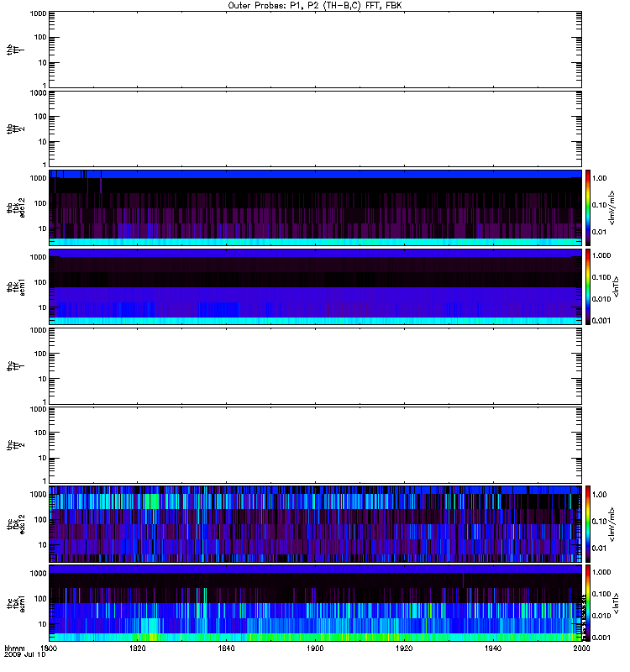Click the '1940' time axis label
Image resolution: width=630 pixels, height=672 pixels.
pos(493,648)
